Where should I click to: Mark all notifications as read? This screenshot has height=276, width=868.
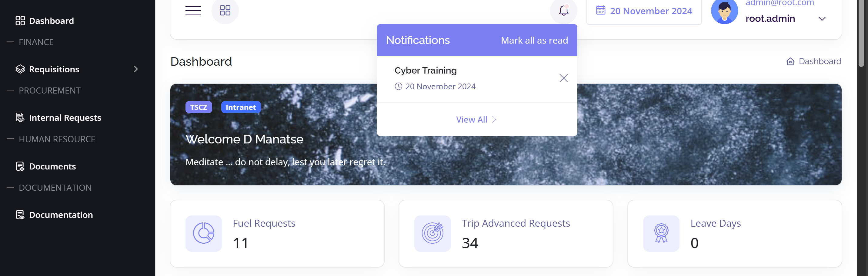[534, 40]
